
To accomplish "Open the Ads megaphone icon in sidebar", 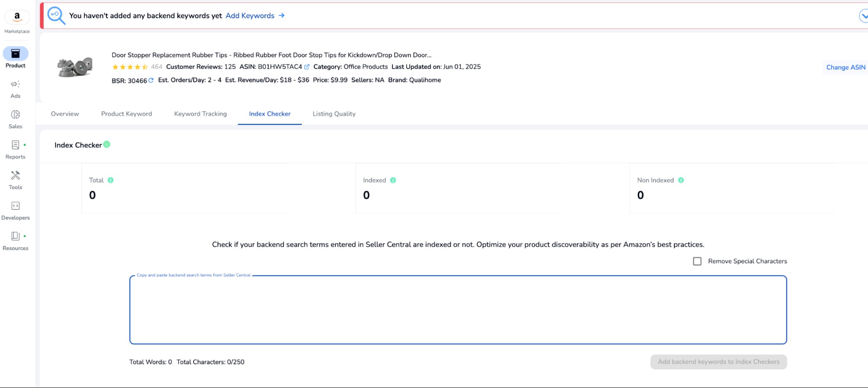I will (16, 84).
